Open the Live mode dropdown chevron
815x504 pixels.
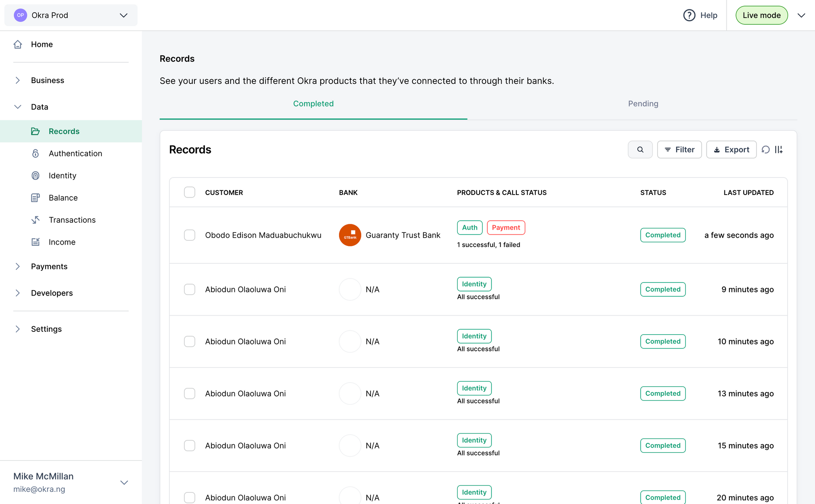(x=801, y=15)
